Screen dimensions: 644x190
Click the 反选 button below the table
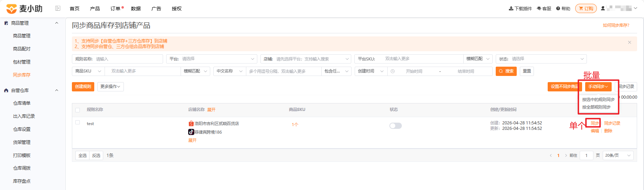click(96, 156)
